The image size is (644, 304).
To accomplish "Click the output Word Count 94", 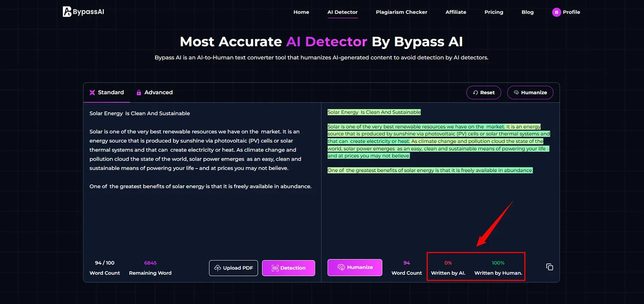I will coord(407,263).
